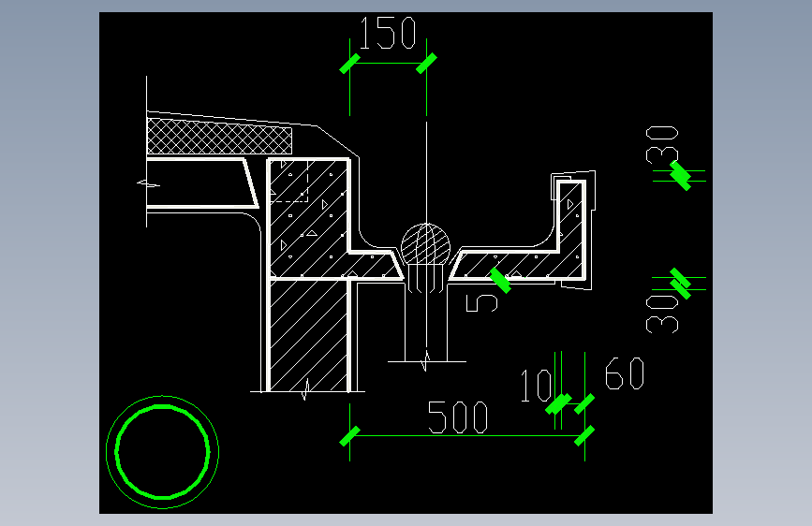The height and width of the screenshot is (526, 812).
Task: Select the 60 dimension label
Action: [x=625, y=373]
